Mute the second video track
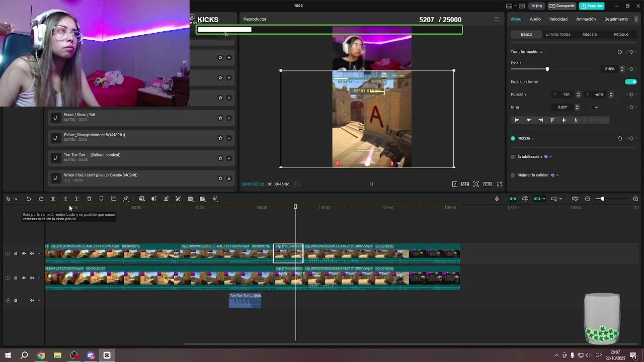 coord(32,278)
